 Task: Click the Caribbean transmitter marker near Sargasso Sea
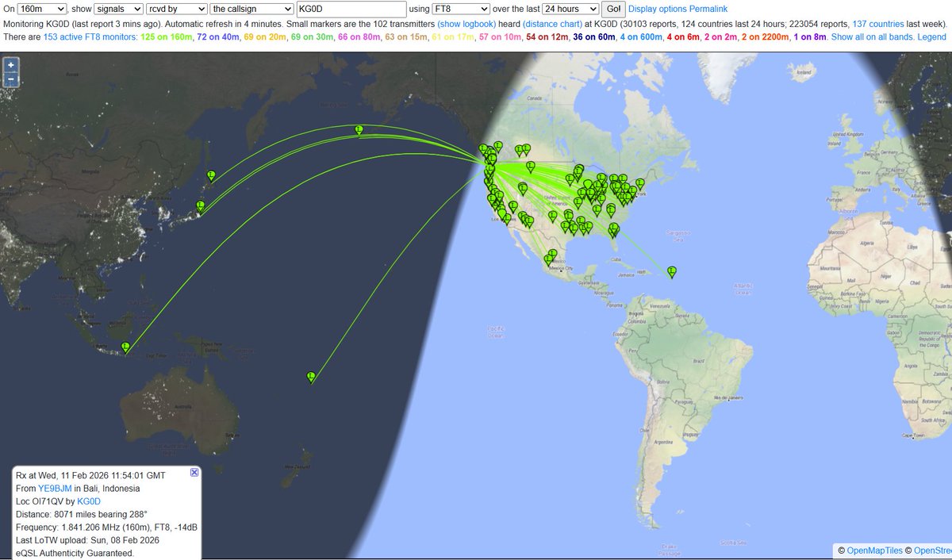(x=672, y=271)
